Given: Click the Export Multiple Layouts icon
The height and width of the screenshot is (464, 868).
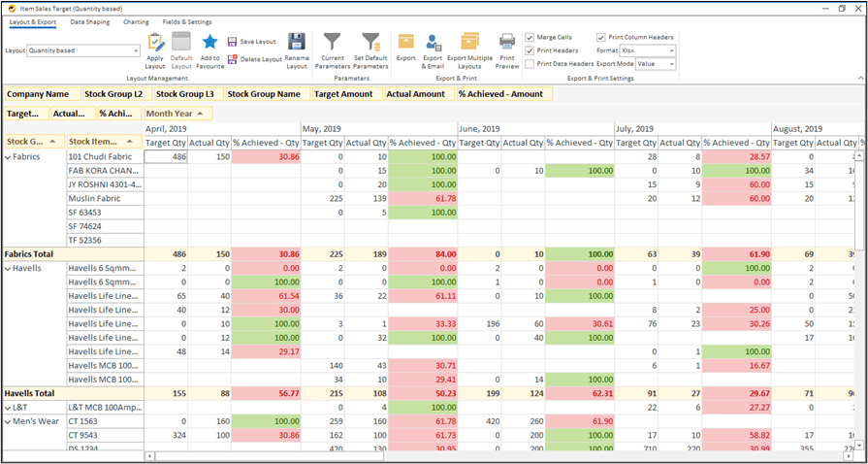Looking at the screenshot, I should click(470, 42).
